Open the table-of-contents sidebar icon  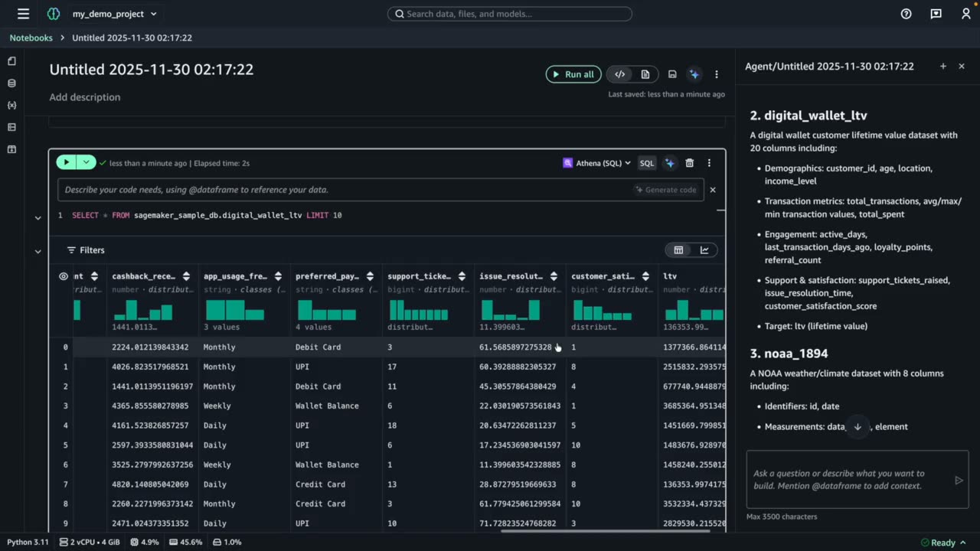click(x=11, y=127)
